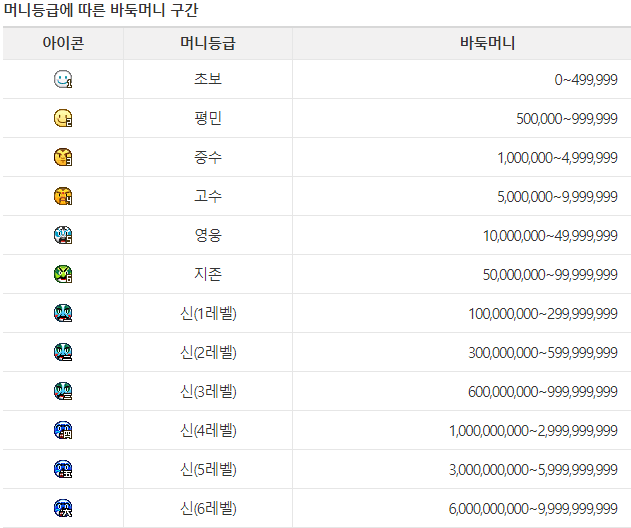Click the 머니등급 column header
Screen dimensions: 631x528
coord(208,43)
